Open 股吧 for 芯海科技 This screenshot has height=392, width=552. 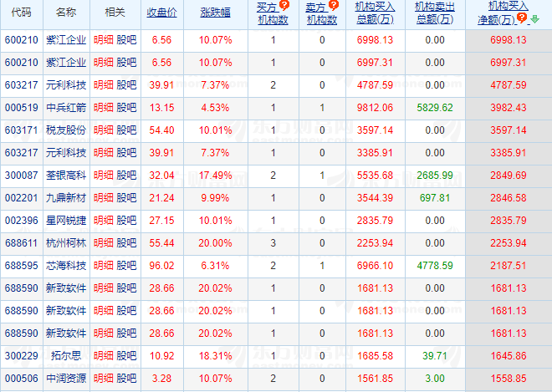point(126,266)
